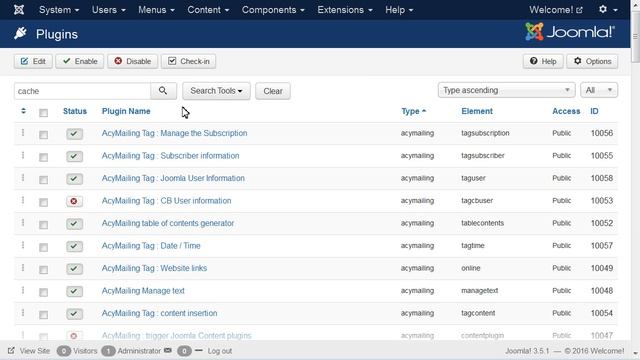Image resolution: width=640 pixels, height=360 pixels.
Task: Toggle status of Manage the Subscription plugin
Action: click(74, 133)
